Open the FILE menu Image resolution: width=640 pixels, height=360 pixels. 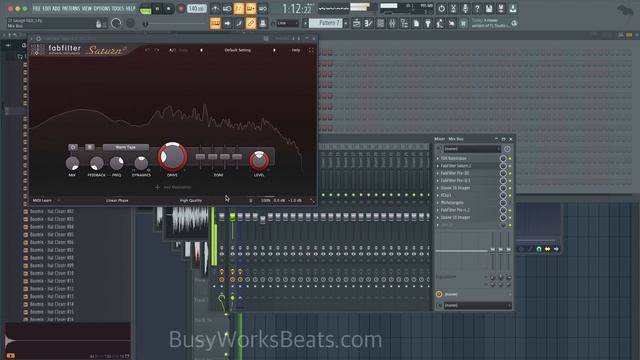pos(36,9)
